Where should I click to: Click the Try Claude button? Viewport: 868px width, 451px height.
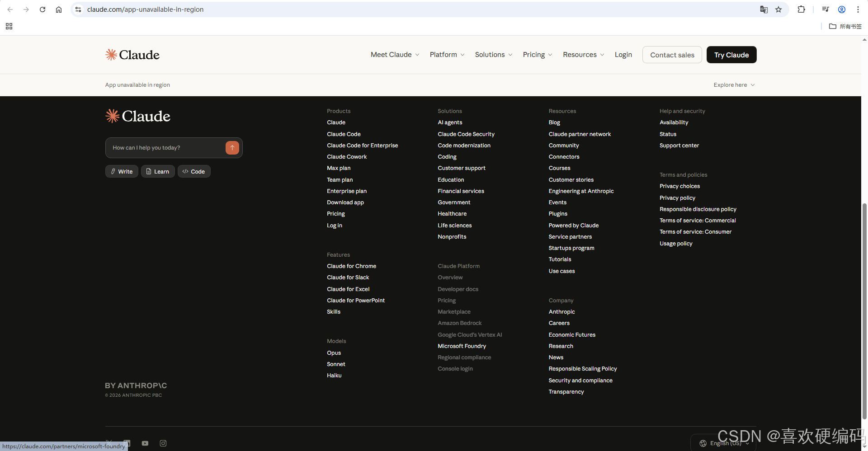point(731,55)
